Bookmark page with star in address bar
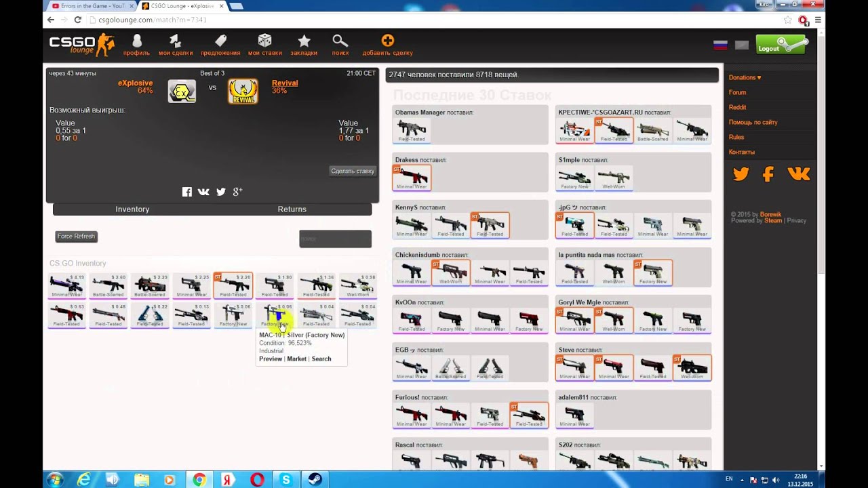This screenshot has width=868, height=488. point(788,20)
